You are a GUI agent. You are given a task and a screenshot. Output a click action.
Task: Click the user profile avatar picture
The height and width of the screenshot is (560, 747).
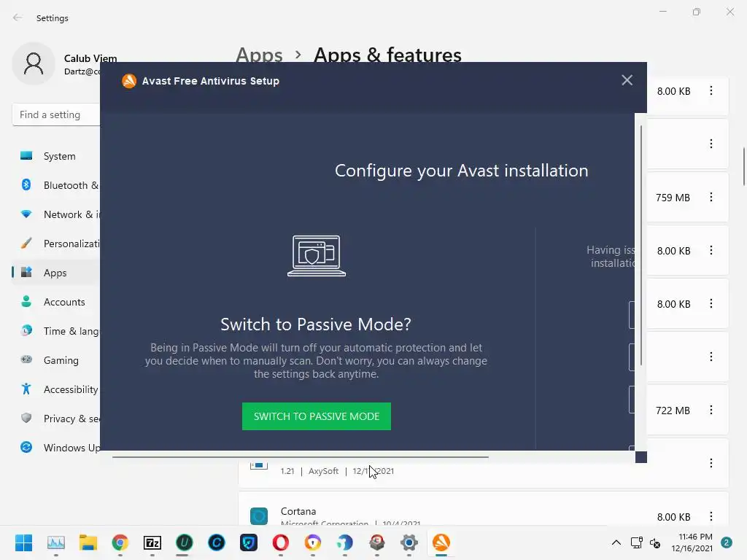pyautogui.click(x=34, y=63)
